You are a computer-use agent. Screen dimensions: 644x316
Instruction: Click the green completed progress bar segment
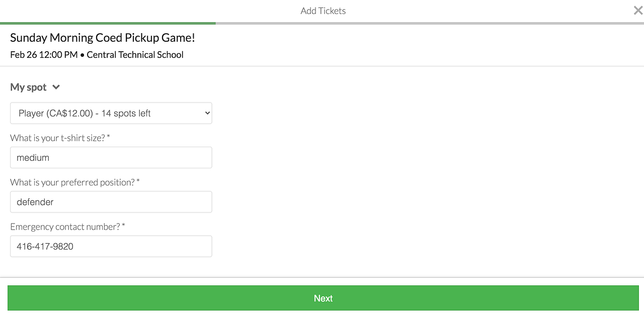pos(108,23)
